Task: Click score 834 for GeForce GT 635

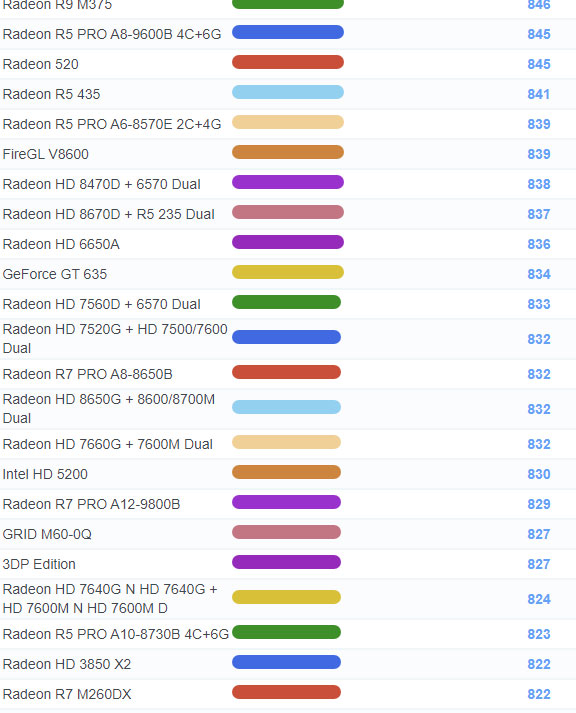Action: tap(539, 274)
